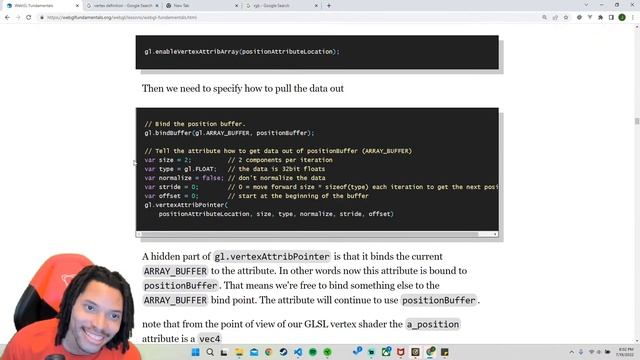
Task: Close the vertex definition Google Search tab
Action: tap(157, 6)
